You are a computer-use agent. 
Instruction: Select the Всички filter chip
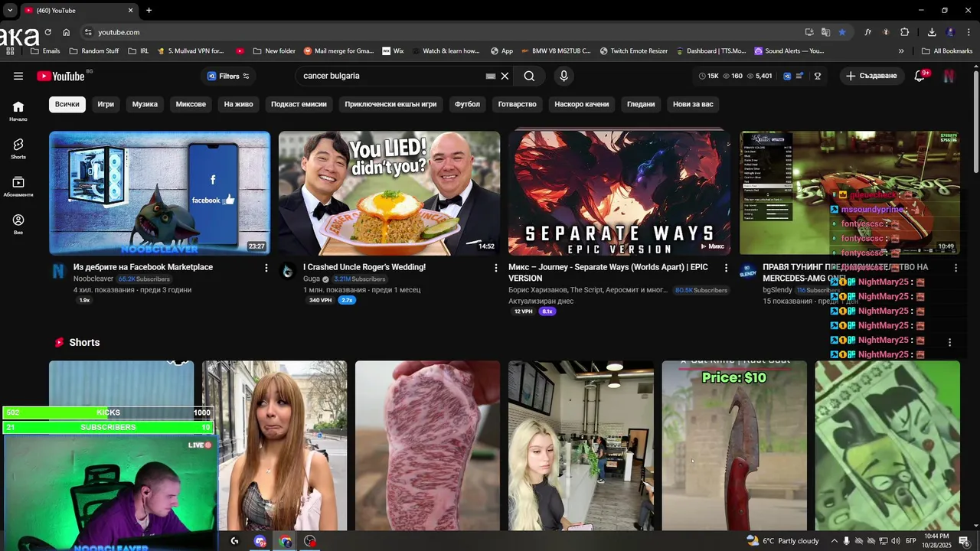[67, 104]
